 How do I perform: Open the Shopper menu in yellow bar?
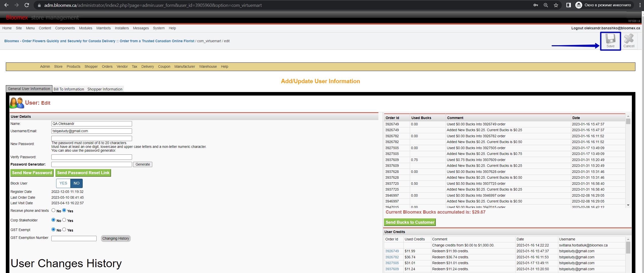tap(91, 66)
